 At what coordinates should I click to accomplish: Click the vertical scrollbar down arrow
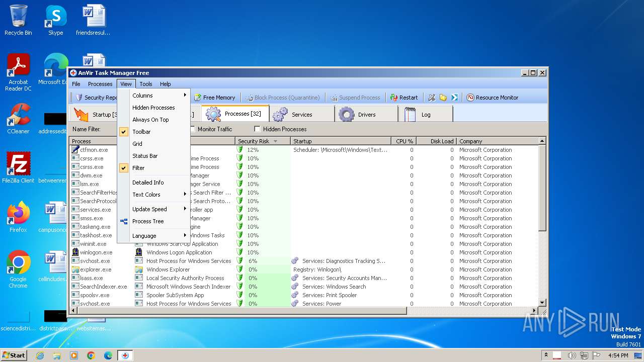(x=542, y=303)
